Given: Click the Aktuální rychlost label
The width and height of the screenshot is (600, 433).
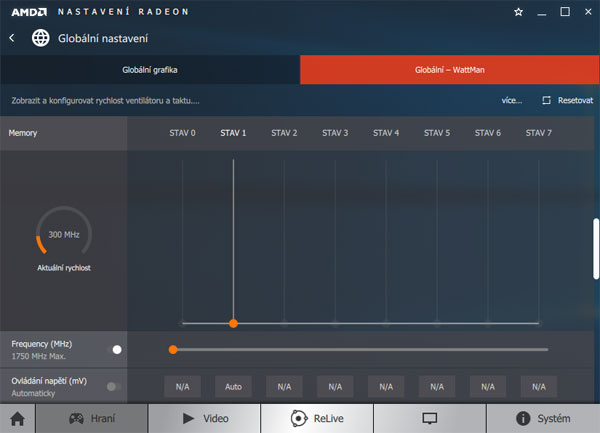Looking at the screenshot, I should point(64,268).
